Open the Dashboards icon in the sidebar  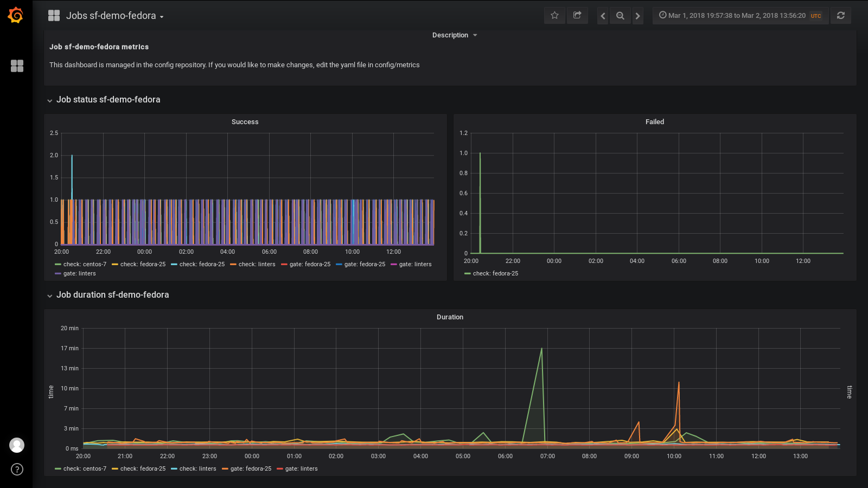(17, 66)
